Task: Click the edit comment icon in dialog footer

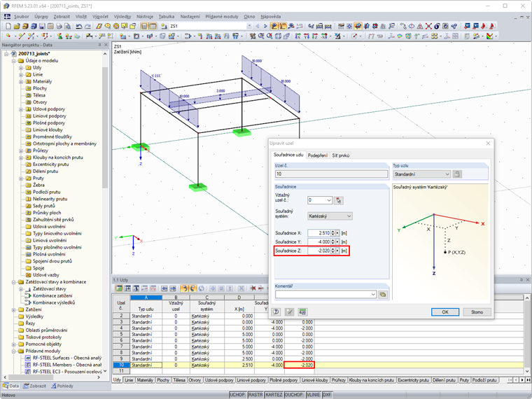Action: 289,311
